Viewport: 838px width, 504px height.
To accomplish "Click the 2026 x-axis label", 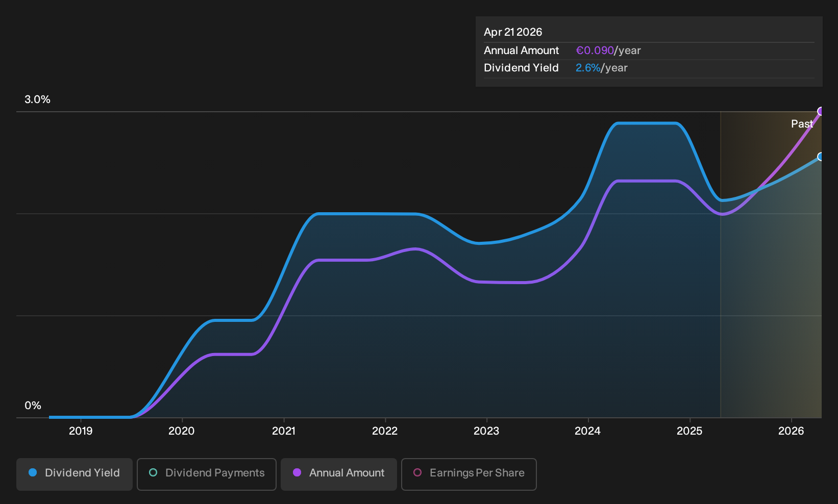I will 791,431.
